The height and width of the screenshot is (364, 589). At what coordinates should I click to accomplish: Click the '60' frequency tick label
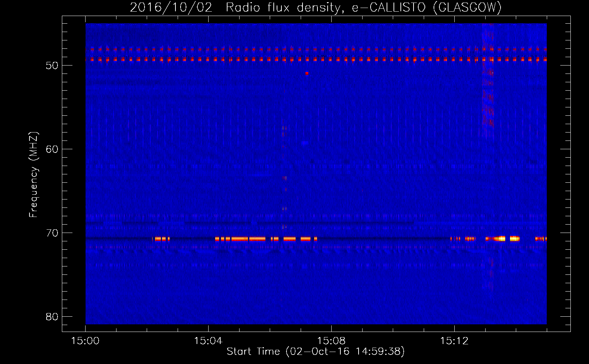click(52, 149)
